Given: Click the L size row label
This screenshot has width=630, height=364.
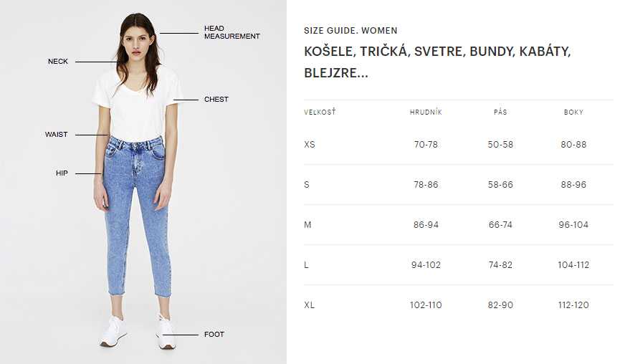Looking at the screenshot, I should click(306, 265).
